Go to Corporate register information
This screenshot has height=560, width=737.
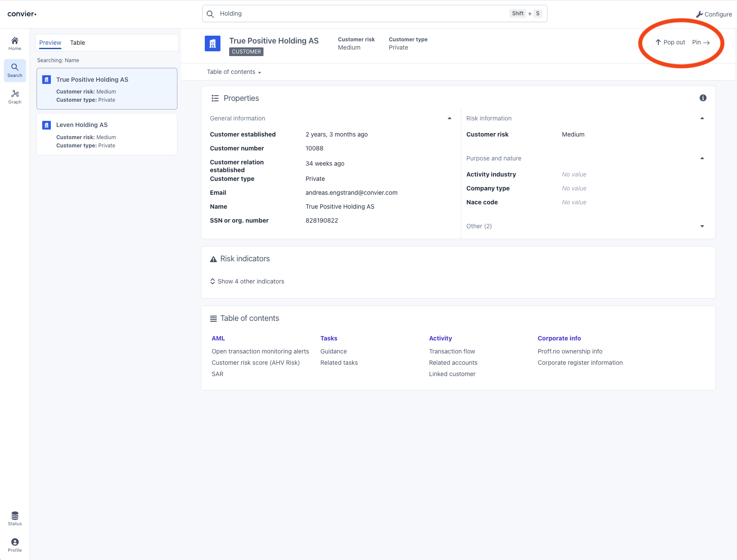(x=580, y=363)
